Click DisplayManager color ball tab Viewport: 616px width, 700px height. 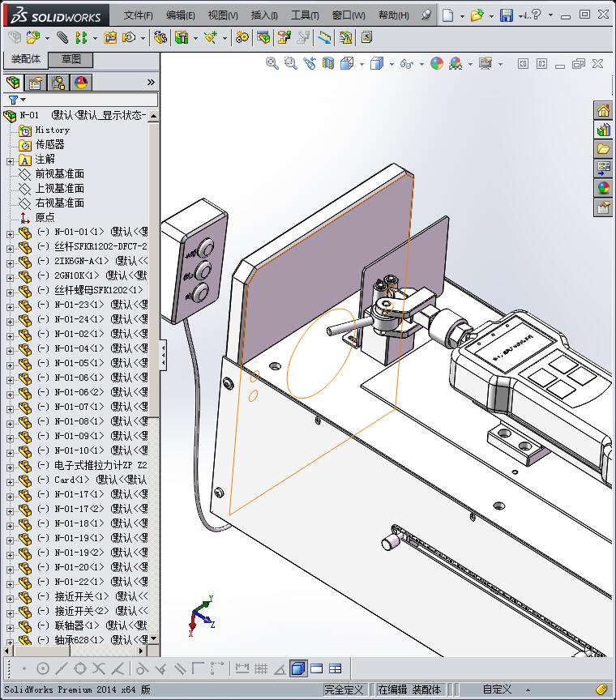81,83
